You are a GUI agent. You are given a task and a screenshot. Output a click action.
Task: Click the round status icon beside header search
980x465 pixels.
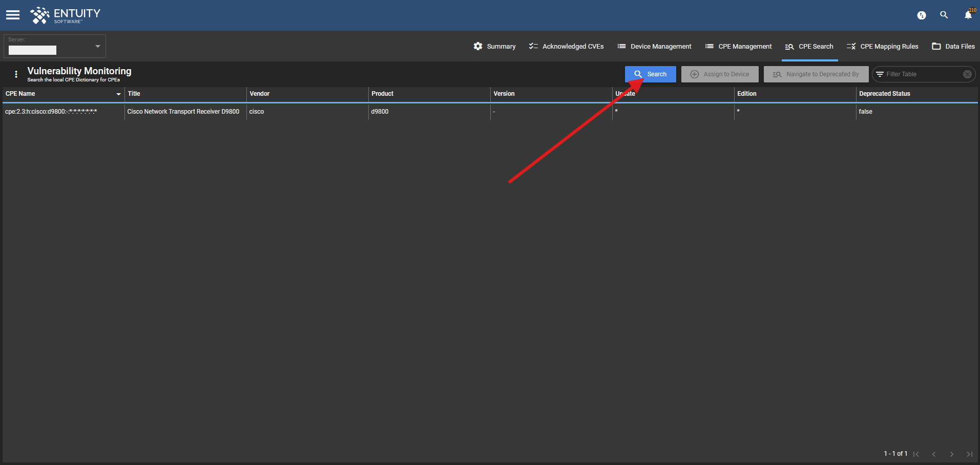coord(921,15)
